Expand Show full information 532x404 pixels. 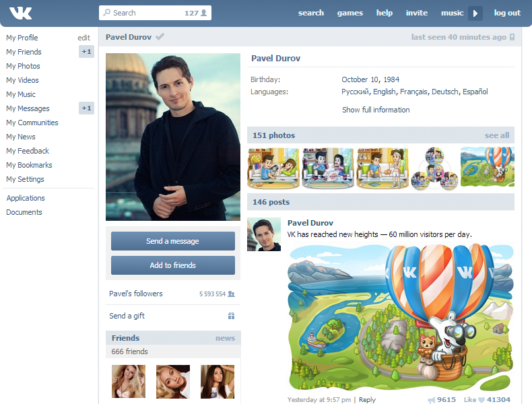click(375, 110)
